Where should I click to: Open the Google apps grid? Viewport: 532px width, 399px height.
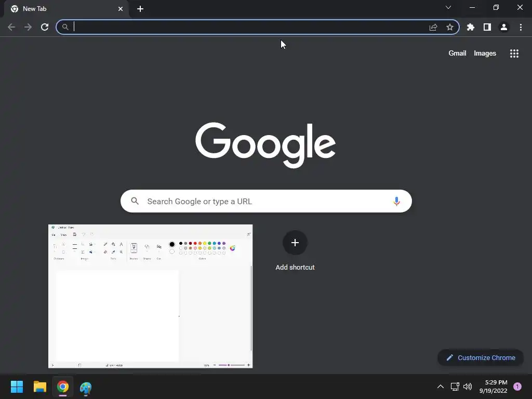tap(514, 54)
